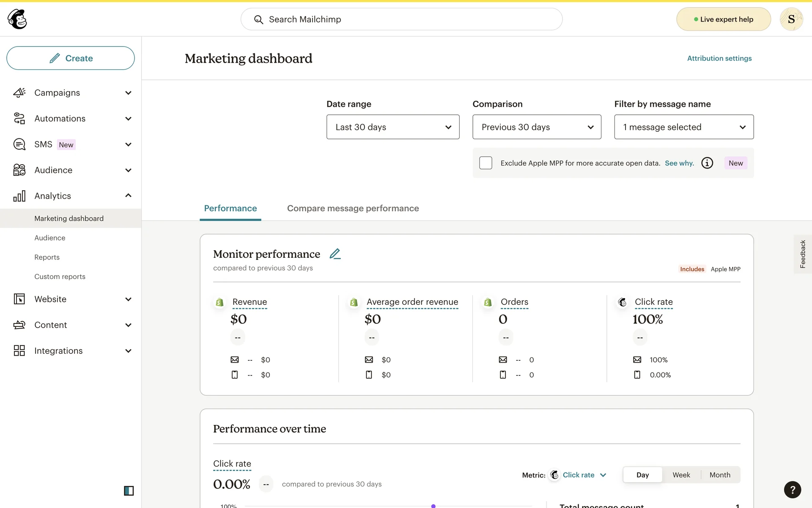The height and width of the screenshot is (508, 812).
Task: Click the Search Mailchimp field
Action: [401, 19]
